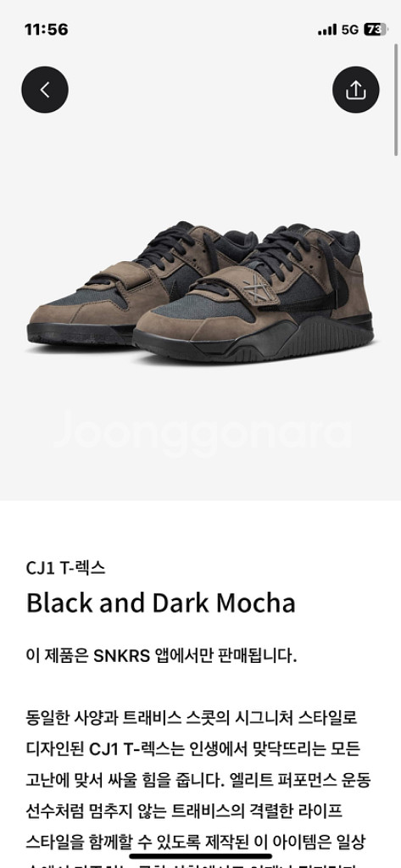Tap the front sneaker with strap logo

(253, 293)
